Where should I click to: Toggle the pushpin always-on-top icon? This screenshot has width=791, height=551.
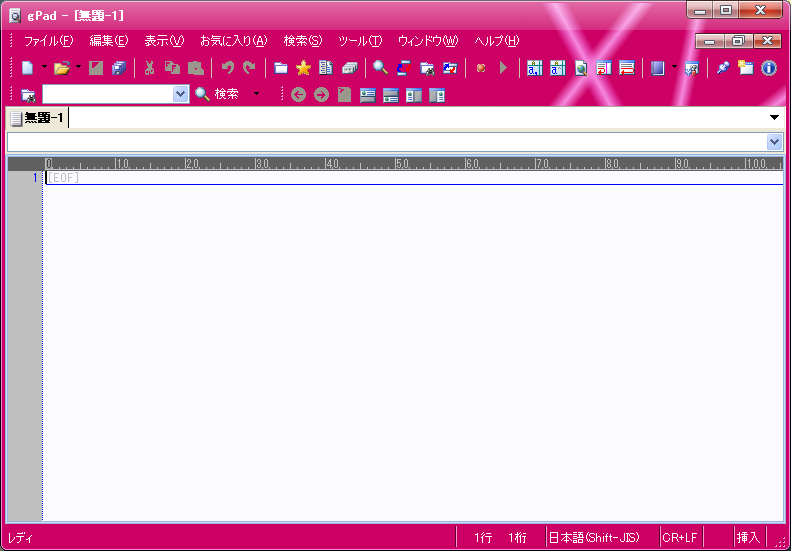[x=723, y=68]
